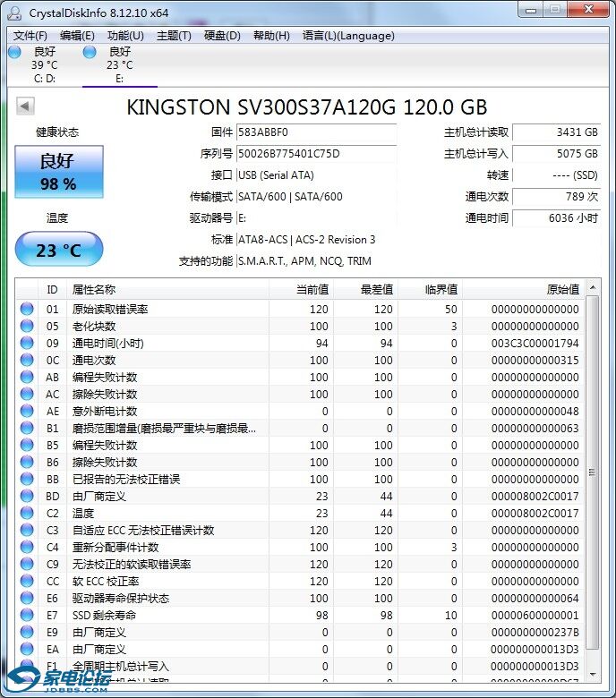Select the 磨损范围增量 attribute row name

164,429
